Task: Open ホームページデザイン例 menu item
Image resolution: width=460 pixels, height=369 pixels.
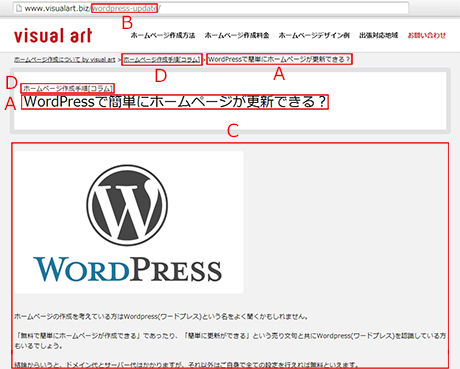Action: pyautogui.click(x=314, y=35)
